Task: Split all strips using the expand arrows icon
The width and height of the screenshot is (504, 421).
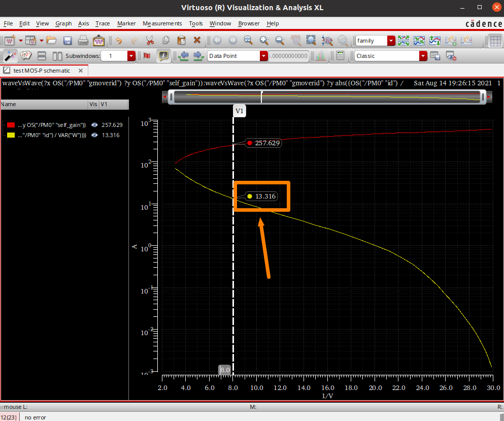Action: click(404, 41)
